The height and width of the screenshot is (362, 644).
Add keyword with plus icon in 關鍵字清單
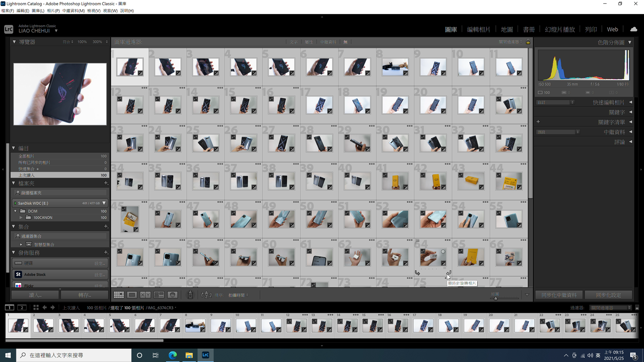coord(538,122)
